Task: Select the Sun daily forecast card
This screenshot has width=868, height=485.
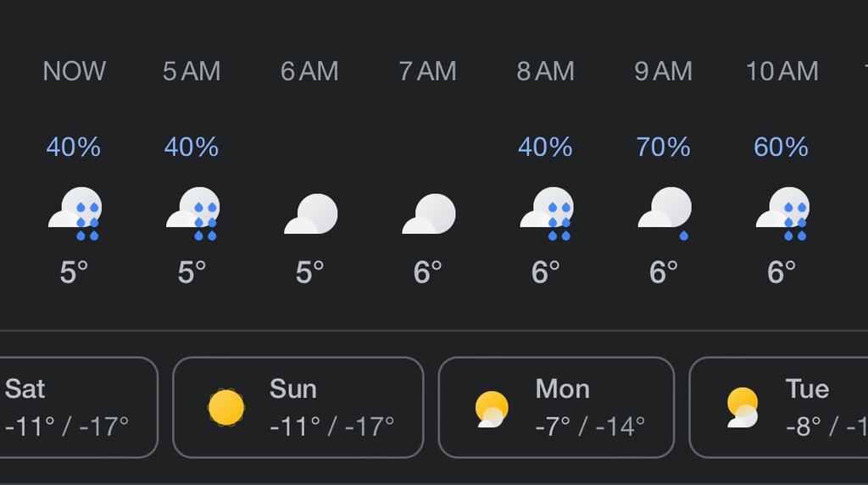Action: [x=298, y=407]
